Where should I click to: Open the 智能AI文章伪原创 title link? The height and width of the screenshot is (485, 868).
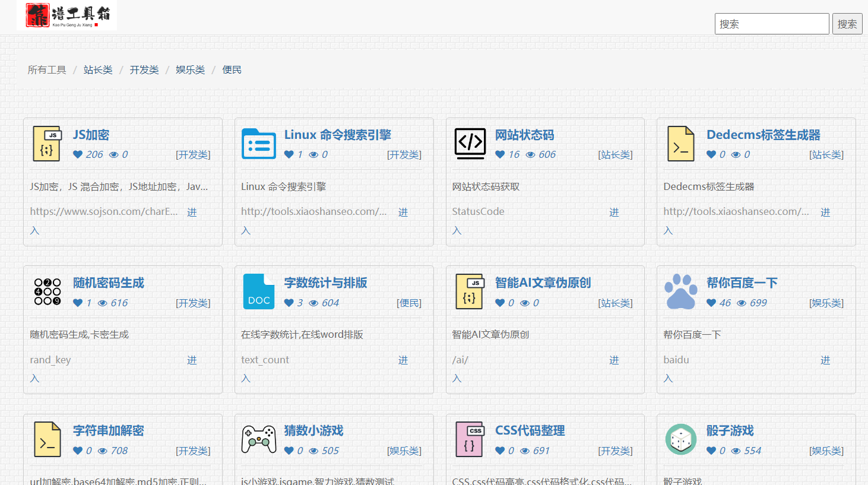pos(543,283)
